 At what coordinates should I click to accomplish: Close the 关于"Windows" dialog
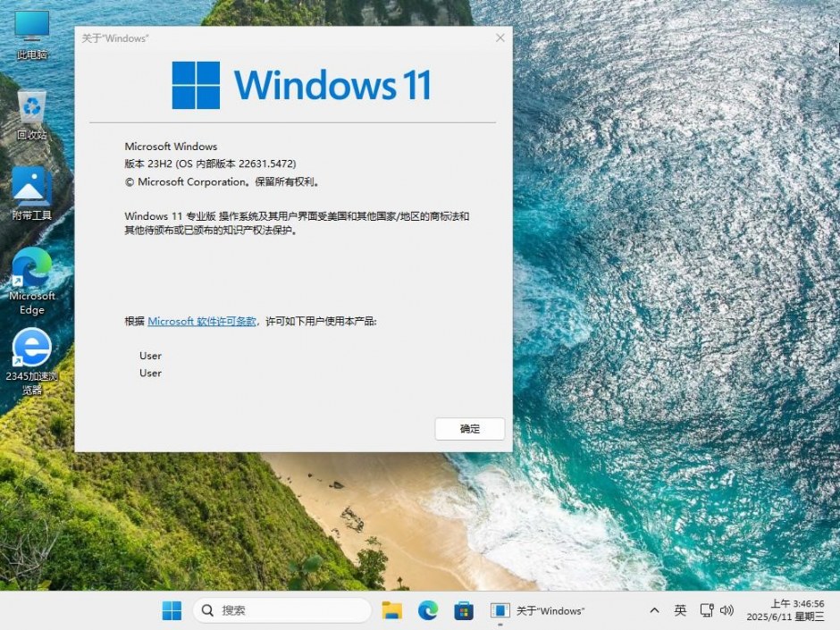(500, 38)
